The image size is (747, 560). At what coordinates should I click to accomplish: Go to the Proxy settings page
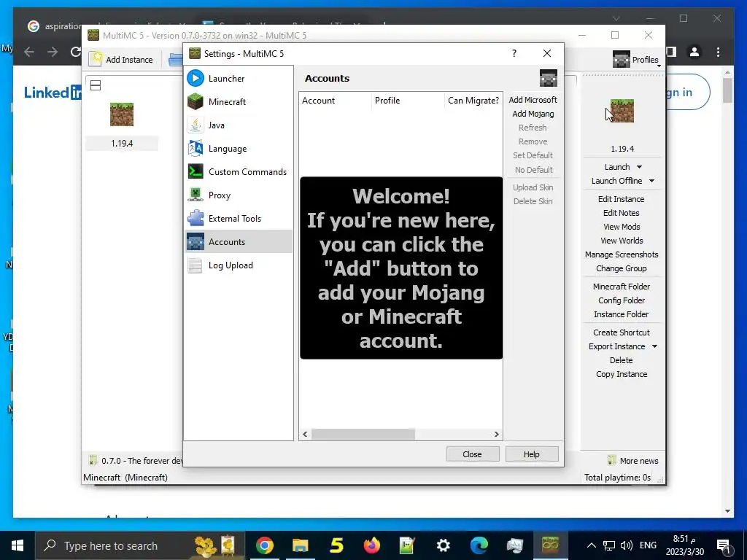[x=239, y=195]
